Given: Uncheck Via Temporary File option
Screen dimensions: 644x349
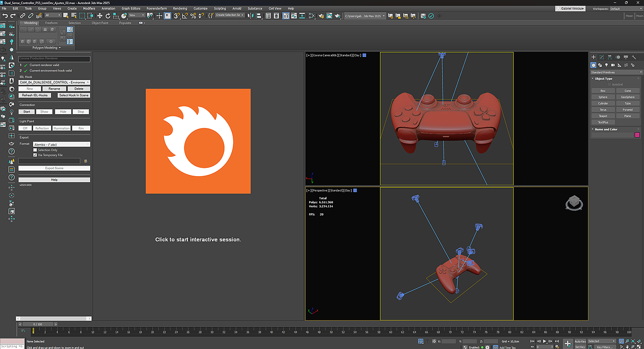Looking at the screenshot, I should [x=35, y=155].
